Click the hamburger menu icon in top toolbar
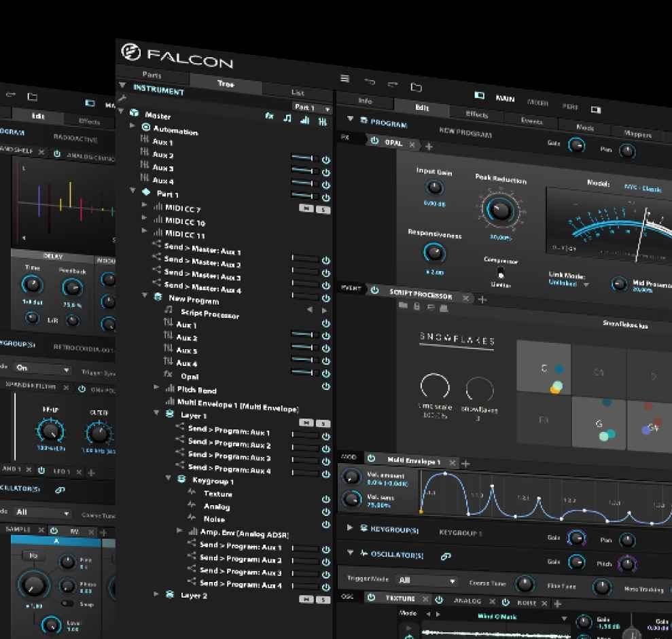The image size is (672, 639). tap(344, 79)
